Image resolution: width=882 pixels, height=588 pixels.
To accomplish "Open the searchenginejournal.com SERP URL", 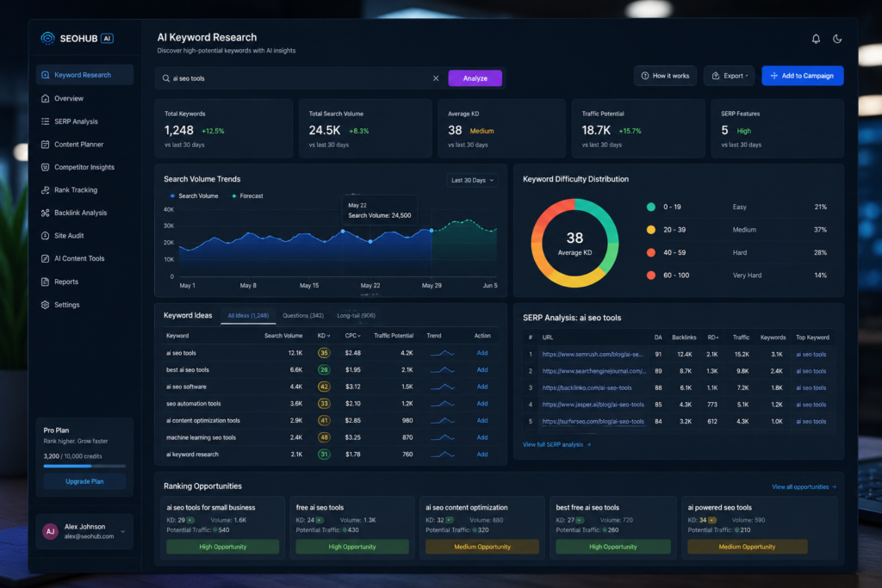I will pyautogui.click(x=594, y=371).
